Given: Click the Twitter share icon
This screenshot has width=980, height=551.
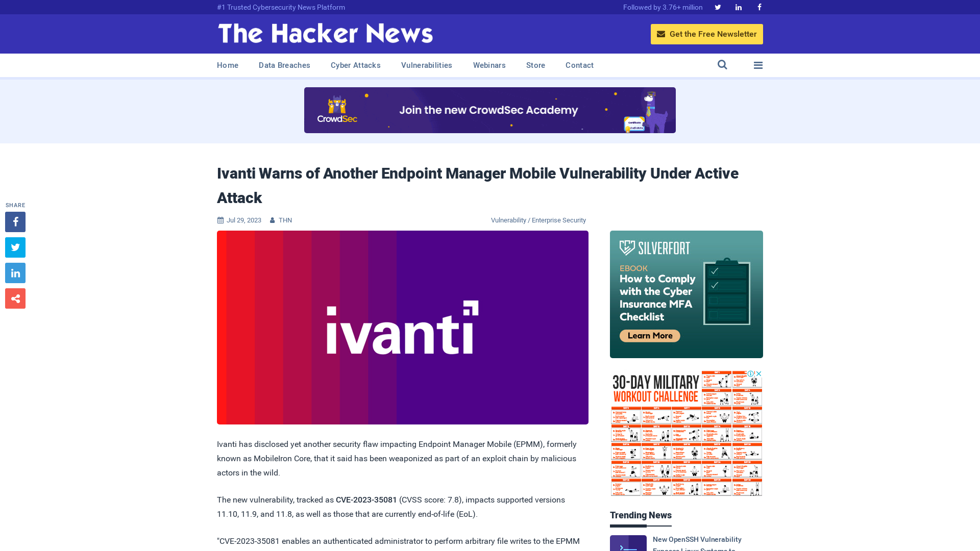Looking at the screenshot, I should coord(15,247).
